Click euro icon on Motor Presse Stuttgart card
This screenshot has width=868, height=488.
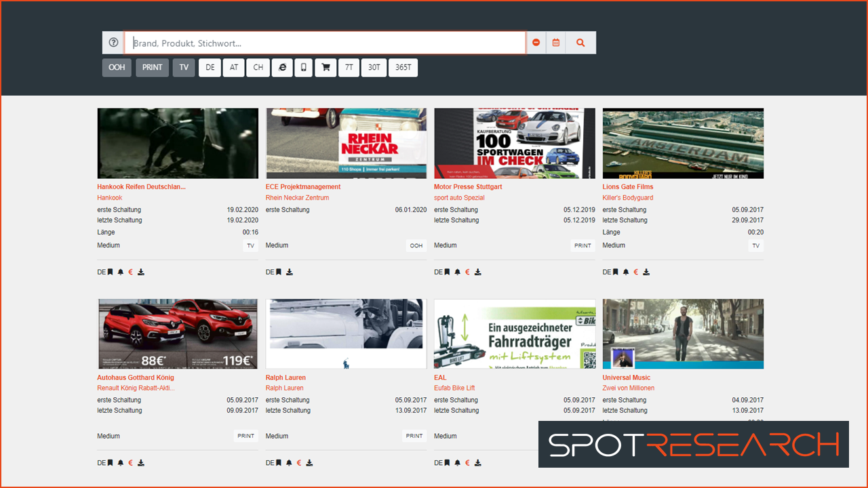[468, 272]
